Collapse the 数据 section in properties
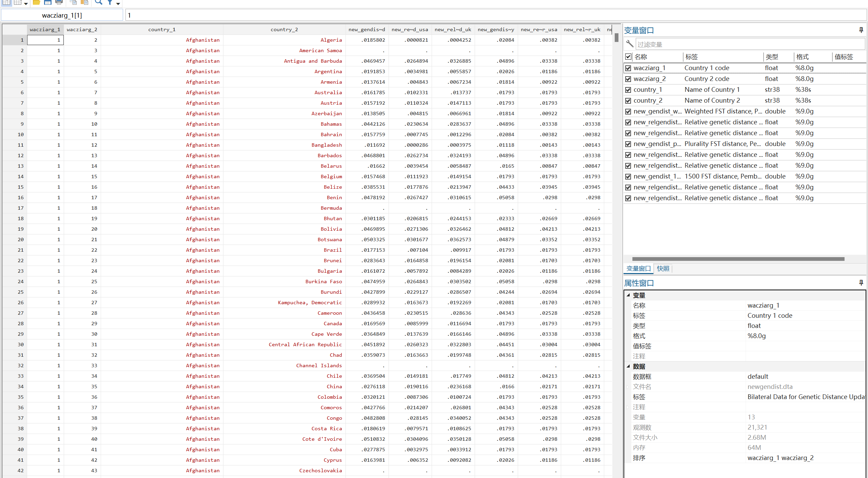Viewport: 868px width, 478px height. [628, 366]
